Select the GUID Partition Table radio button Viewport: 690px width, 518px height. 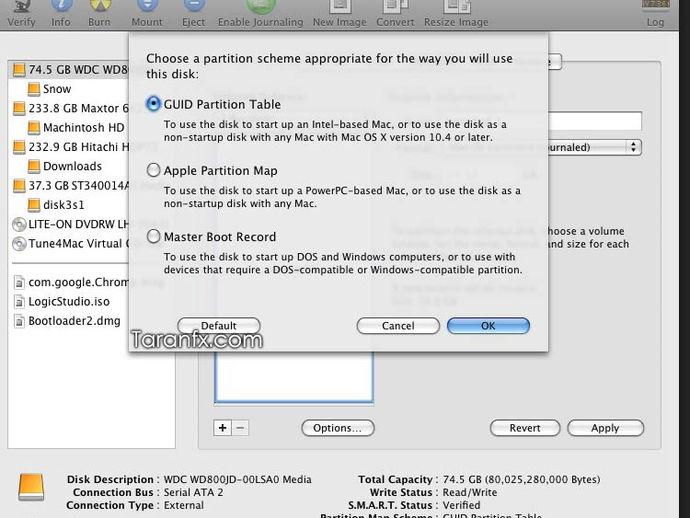153,104
